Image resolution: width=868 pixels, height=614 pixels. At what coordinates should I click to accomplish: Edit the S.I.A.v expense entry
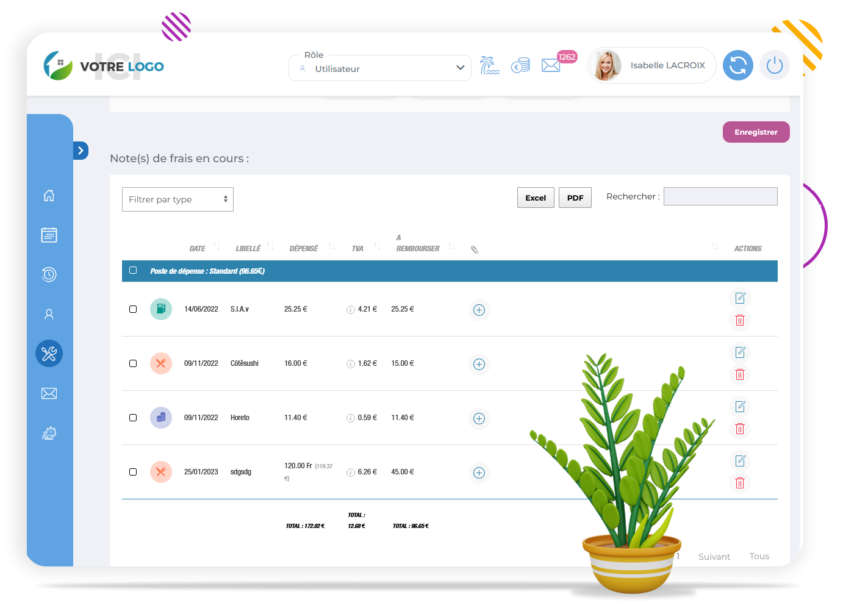(x=740, y=298)
